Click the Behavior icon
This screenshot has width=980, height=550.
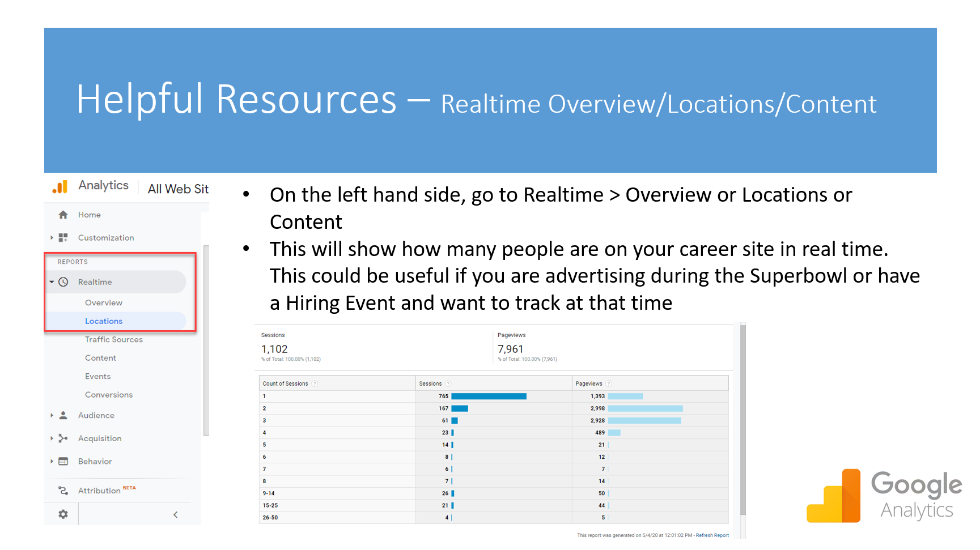(63, 461)
